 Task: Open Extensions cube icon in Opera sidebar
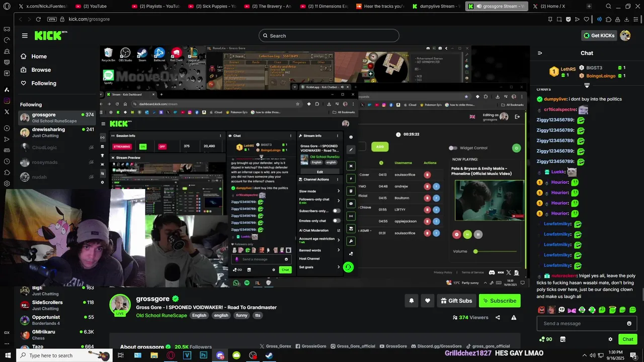[7, 172]
